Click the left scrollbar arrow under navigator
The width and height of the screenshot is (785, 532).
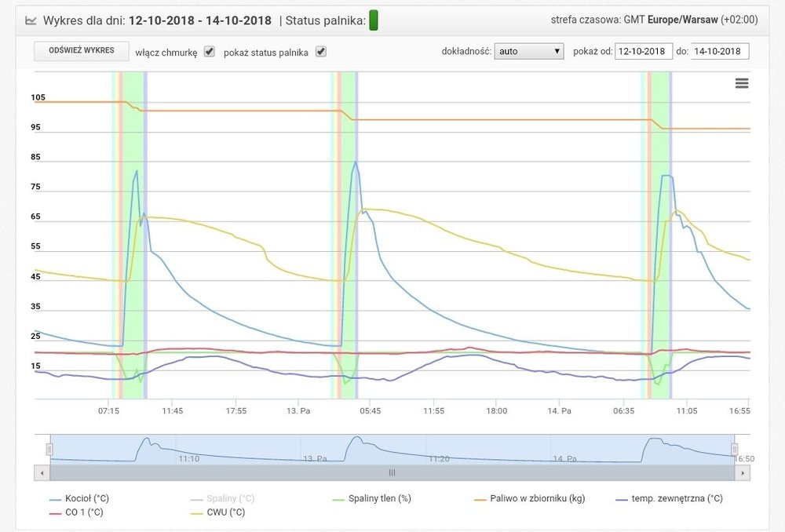point(41,473)
